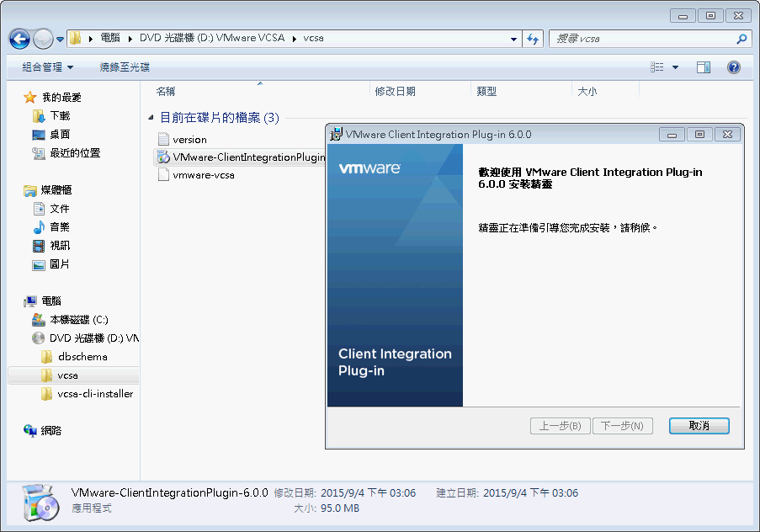
Task: Click the 修改日期 value in the details pane
Action: (369, 493)
